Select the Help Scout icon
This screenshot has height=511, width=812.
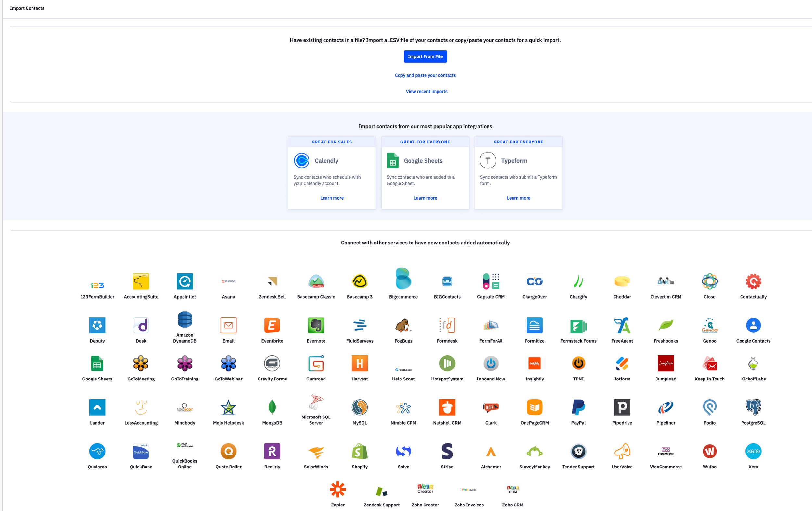403,370
